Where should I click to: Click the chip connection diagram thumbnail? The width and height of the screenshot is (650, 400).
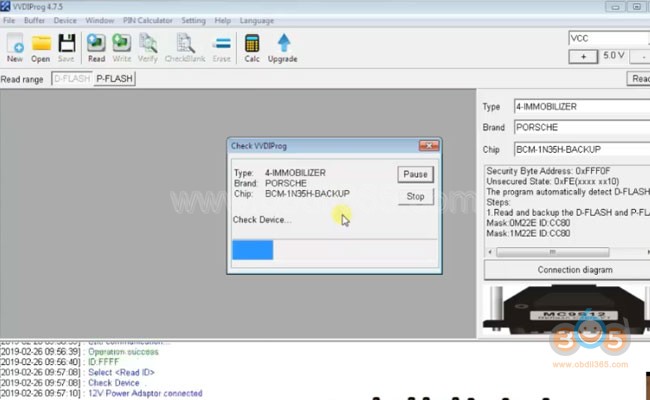click(566, 309)
